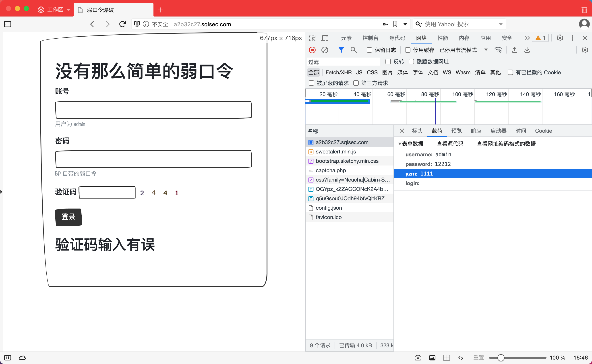Toggle the network filter funnel icon
The height and width of the screenshot is (364, 592).
tap(341, 50)
